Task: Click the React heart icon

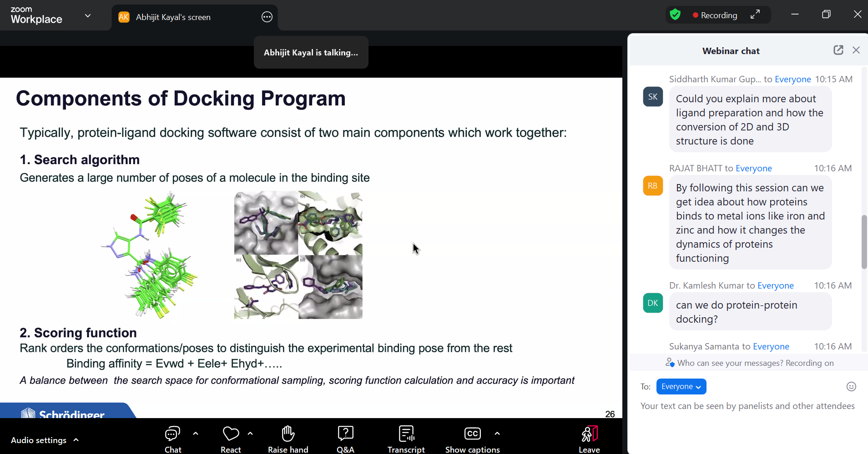Action: pos(231,434)
